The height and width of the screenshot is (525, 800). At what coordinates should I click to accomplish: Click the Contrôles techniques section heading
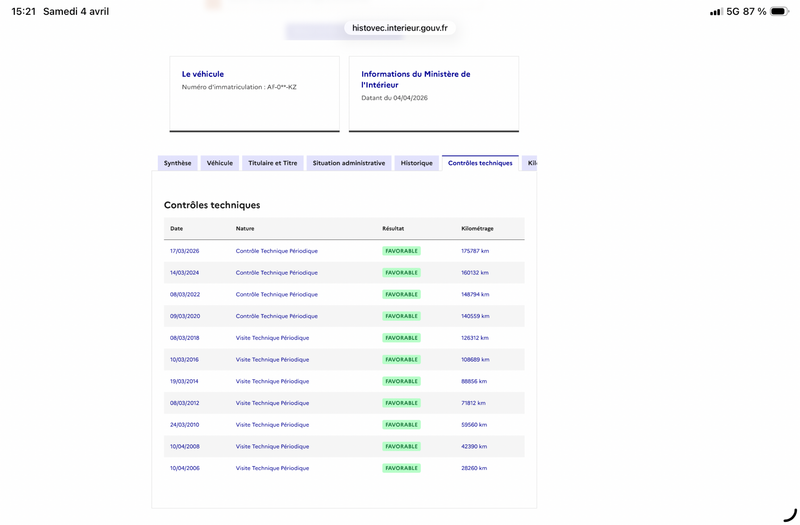coord(212,205)
